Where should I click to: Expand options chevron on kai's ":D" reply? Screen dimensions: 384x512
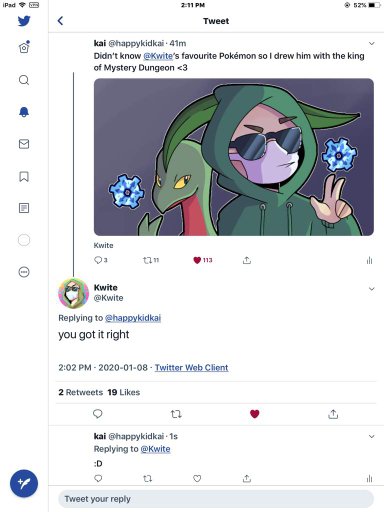point(372,436)
